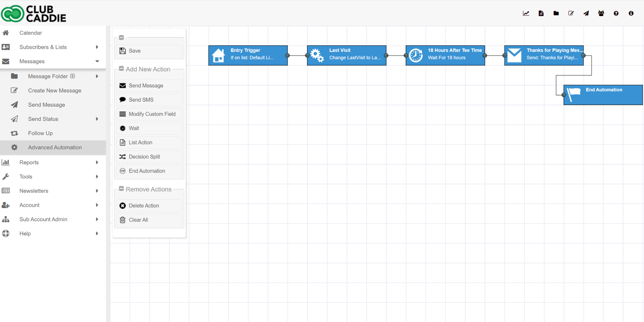Screen dimensions: 644x322
Task: Collapse the Remove Actions section
Action: [x=121, y=189]
